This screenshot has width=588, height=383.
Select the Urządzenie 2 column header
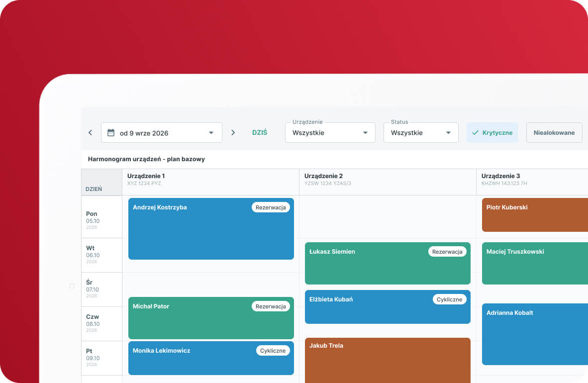(x=388, y=182)
